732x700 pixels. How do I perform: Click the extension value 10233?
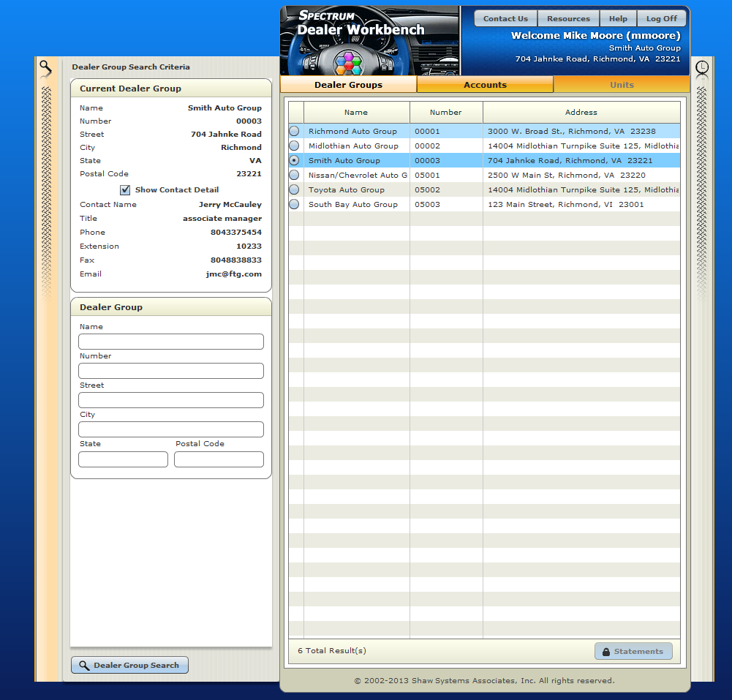coord(249,246)
